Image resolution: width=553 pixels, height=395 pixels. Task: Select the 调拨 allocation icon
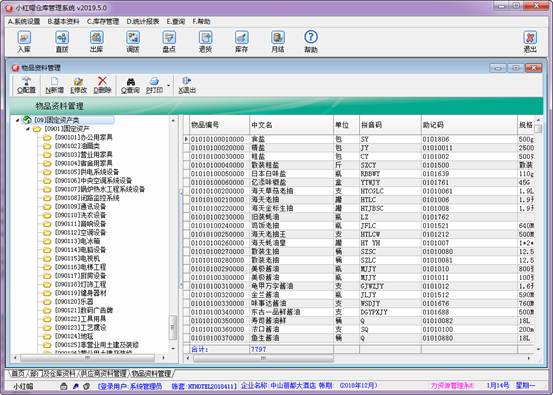[133, 42]
